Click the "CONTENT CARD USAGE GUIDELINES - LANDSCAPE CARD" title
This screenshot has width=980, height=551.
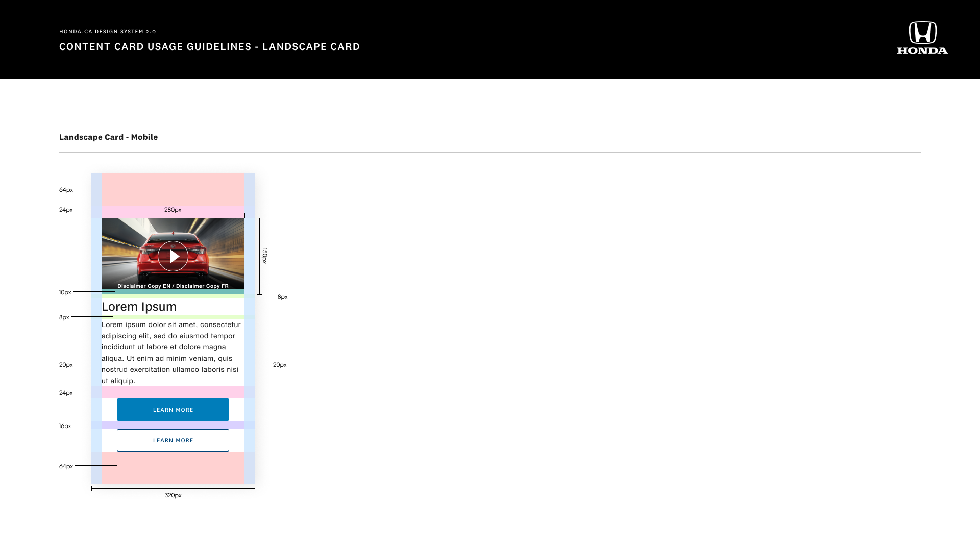click(210, 47)
